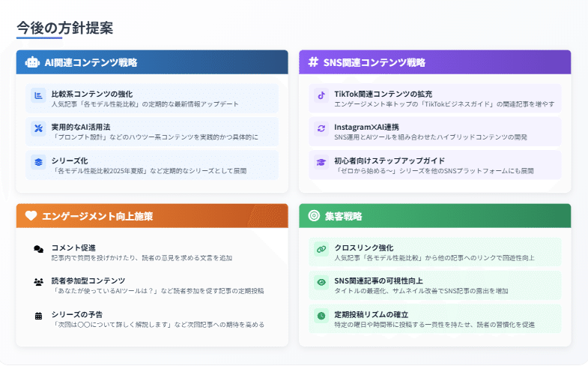Click the TikTok関連コンテンツの拡充 item title
588x366 pixels.
pos(384,94)
